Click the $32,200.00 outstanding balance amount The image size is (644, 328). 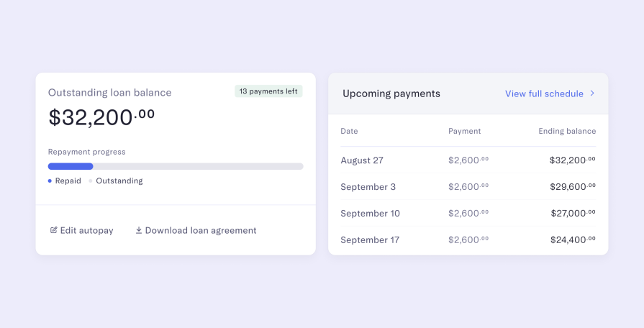pos(101,117)
